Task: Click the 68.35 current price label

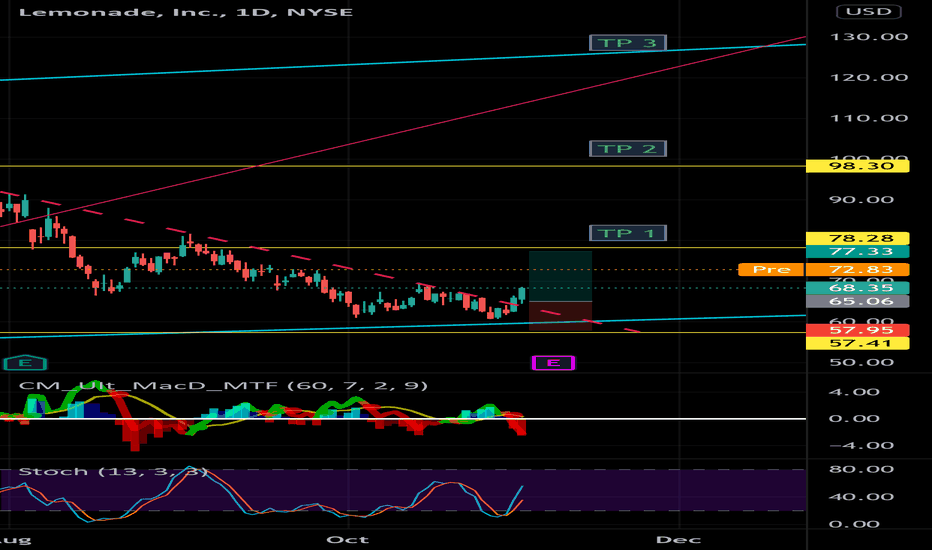Action: [x=857, y=288]
